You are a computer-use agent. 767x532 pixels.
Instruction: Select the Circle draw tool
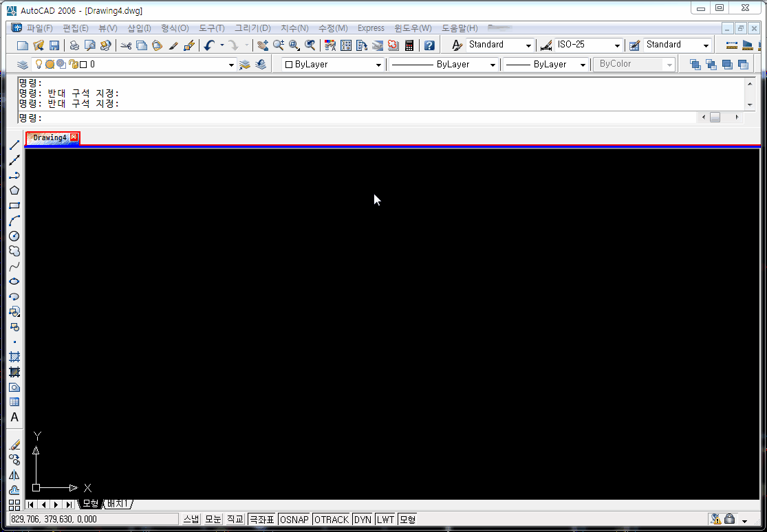14,236
